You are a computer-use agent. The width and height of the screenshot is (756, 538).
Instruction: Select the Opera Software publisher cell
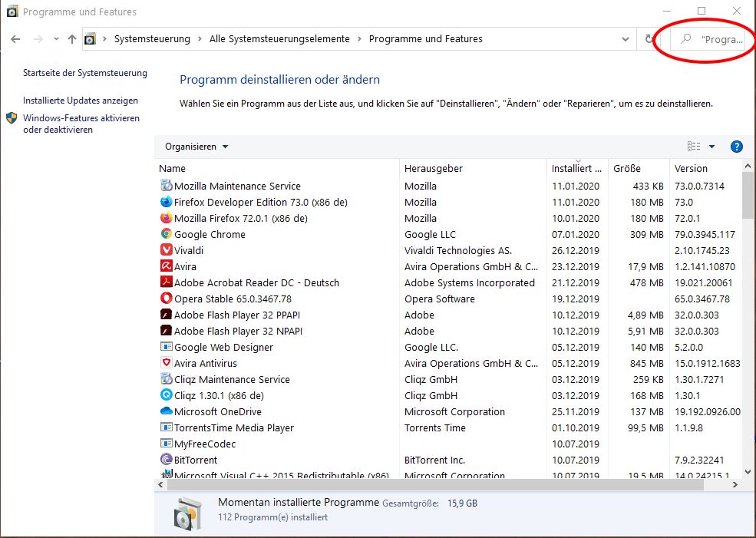(440, 299)
